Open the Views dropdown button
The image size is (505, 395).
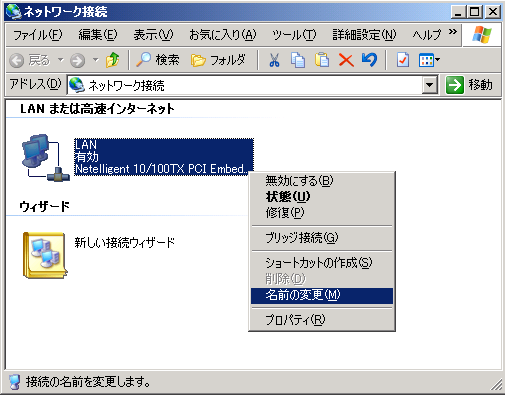point(429,60)
